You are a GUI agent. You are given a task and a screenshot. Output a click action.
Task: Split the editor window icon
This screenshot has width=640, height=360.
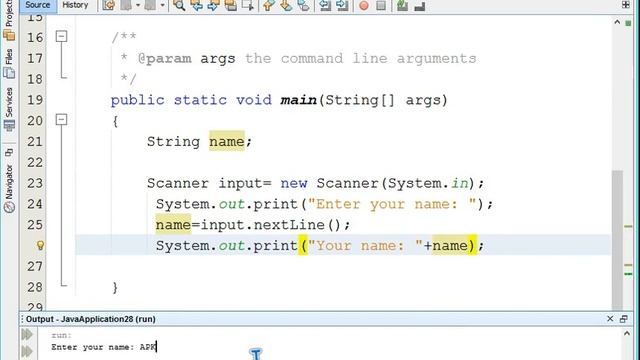click(626, 4)
